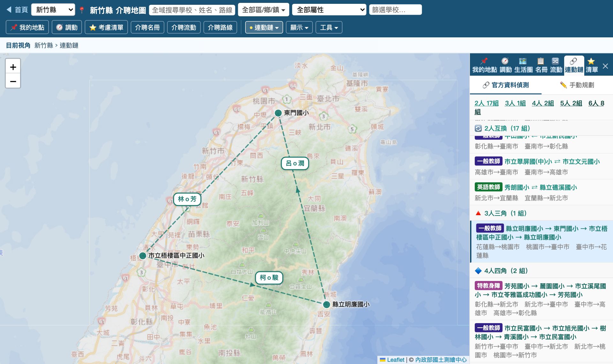The width and height of the screenshot is (613, 364).
Task: Switch to the 官方資料偵測 tab
Action: pos(506,85)
